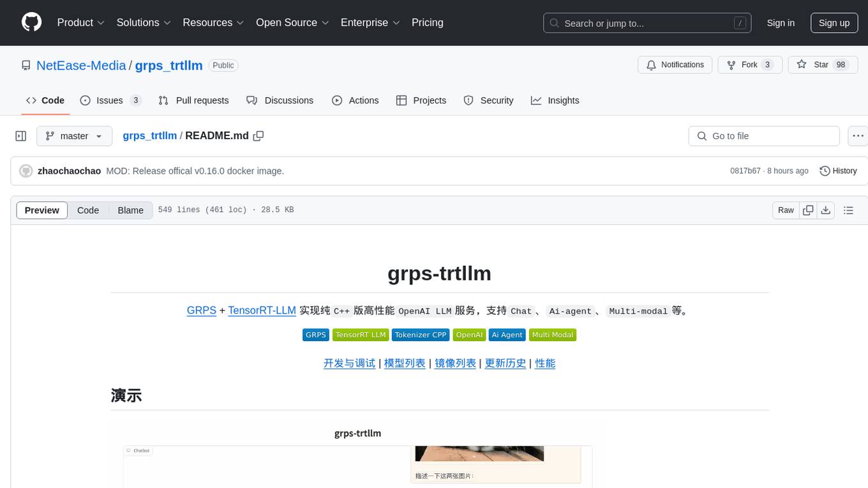The width and height of the screenshot is (868, 488).
Task: Open the 性能 link
Action: pyautogui.click(x=545, y=363)
